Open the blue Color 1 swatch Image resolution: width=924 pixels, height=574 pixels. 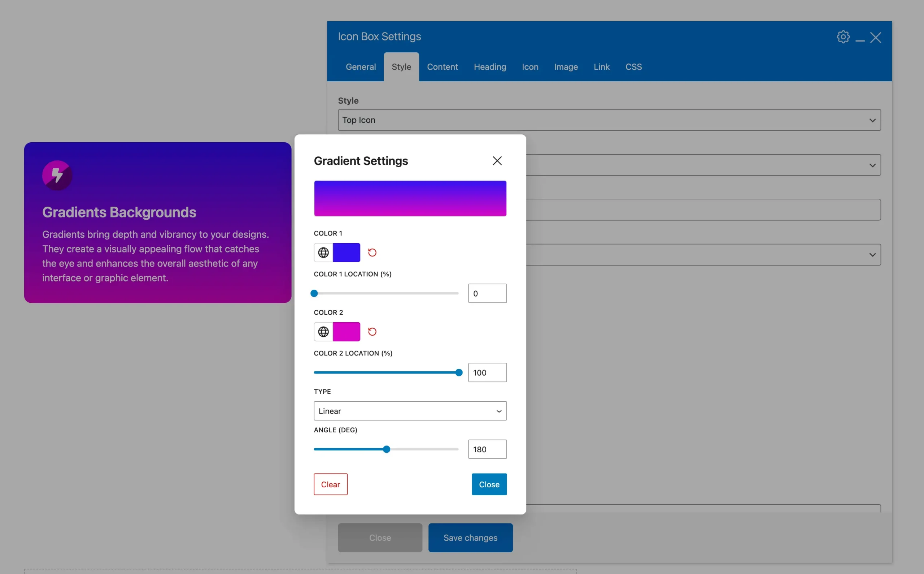pyautogui.click(x=346, y=253)
